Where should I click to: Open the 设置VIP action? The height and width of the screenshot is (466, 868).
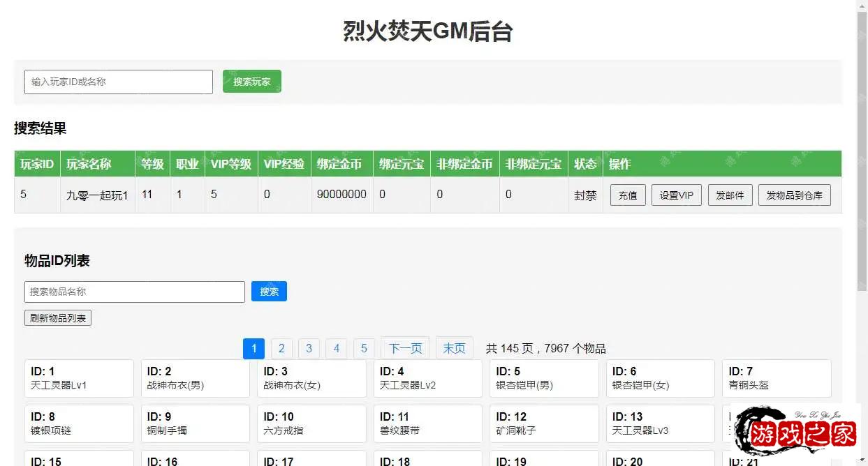tap(676, 195)
